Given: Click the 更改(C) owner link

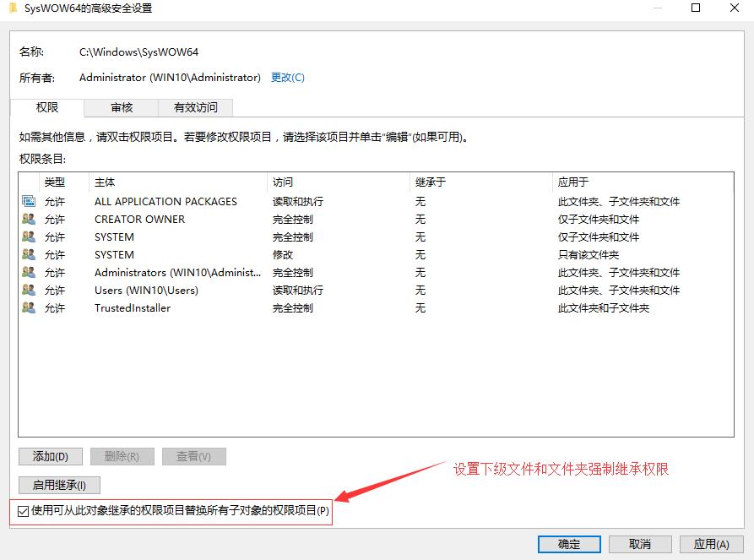Looking at the screenshot, I should [288, 77].
